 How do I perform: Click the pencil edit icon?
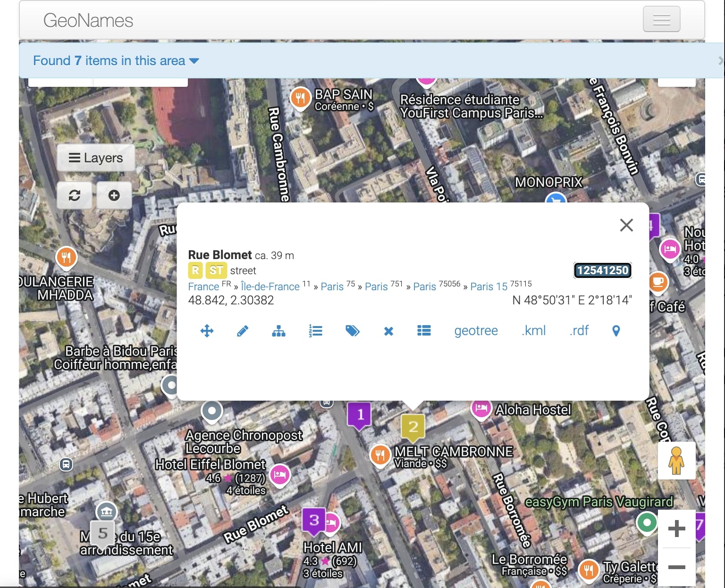243,331
